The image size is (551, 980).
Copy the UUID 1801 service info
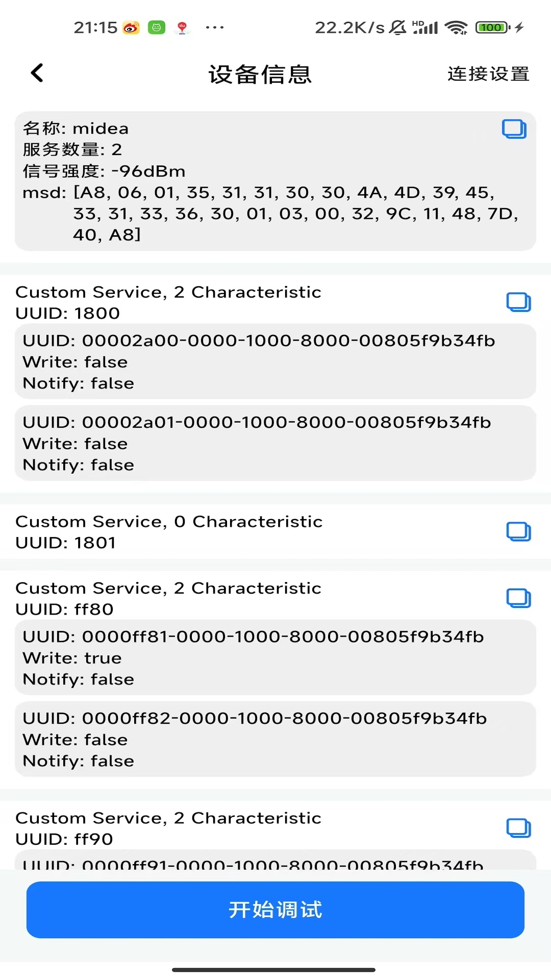[518, 532]
